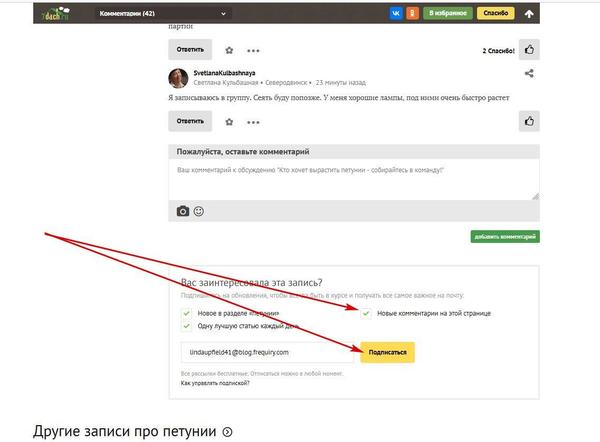Click the comment text area

[354, 181]
